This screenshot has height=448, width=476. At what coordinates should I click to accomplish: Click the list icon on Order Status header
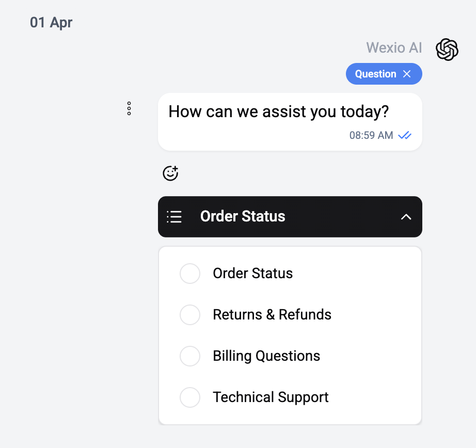(x=174, y=217)
